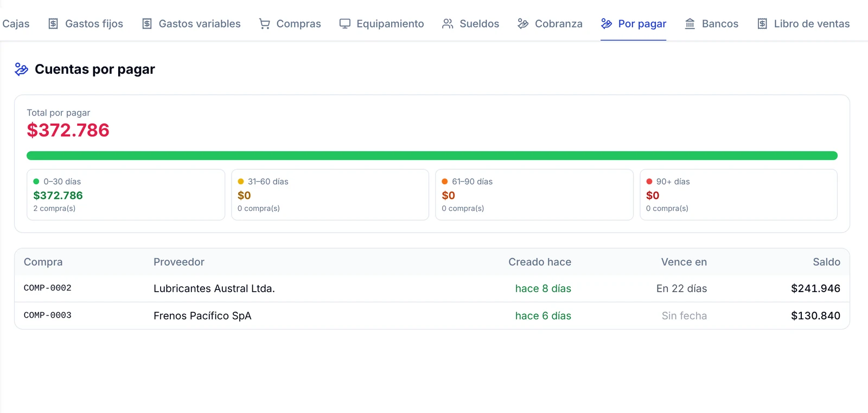Click the Creado hace column header

[540, 262]
